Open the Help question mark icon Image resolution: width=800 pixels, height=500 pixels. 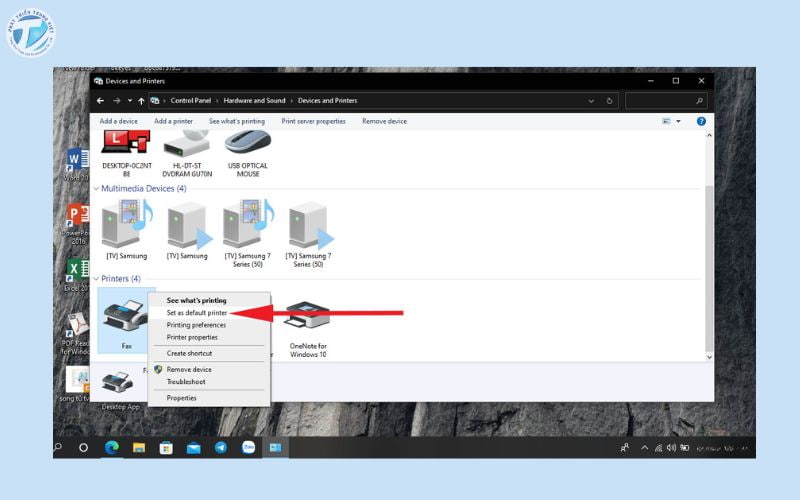(701, 121)
